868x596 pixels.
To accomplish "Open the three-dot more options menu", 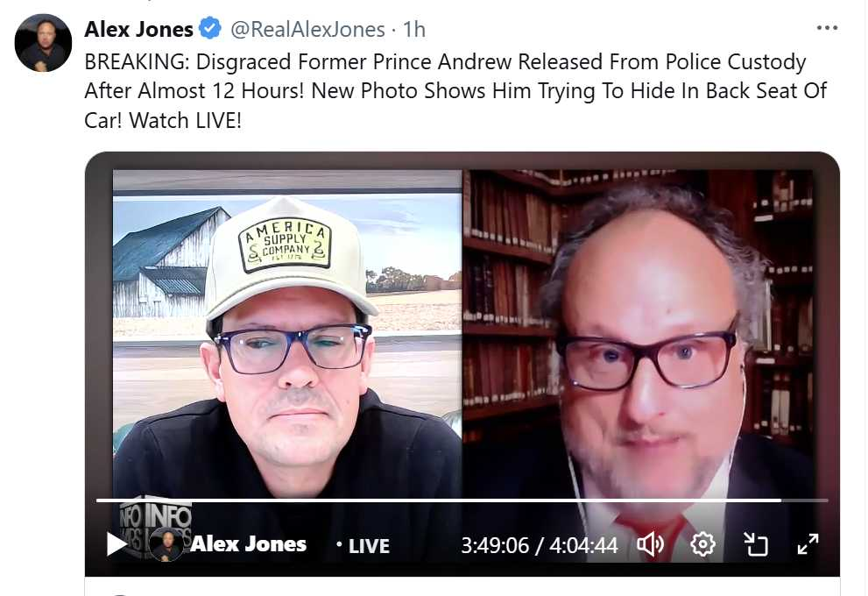I will pyautogui.click(x=827, y=28).
